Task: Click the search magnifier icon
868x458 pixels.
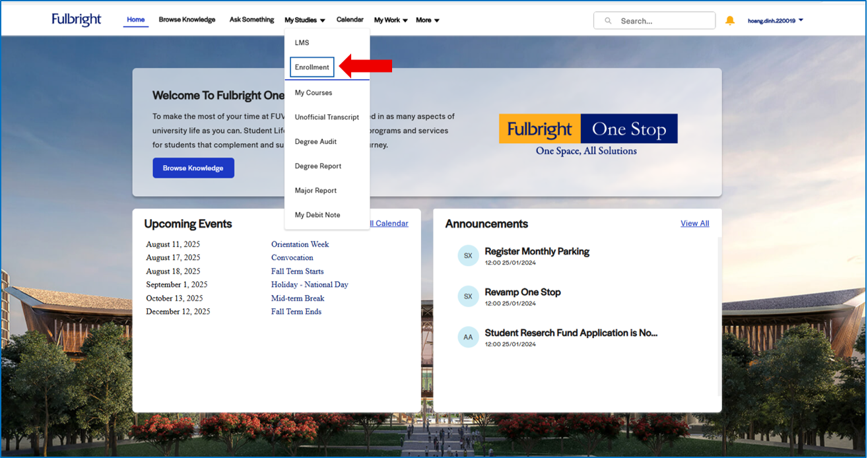Action: click(608, 21)
